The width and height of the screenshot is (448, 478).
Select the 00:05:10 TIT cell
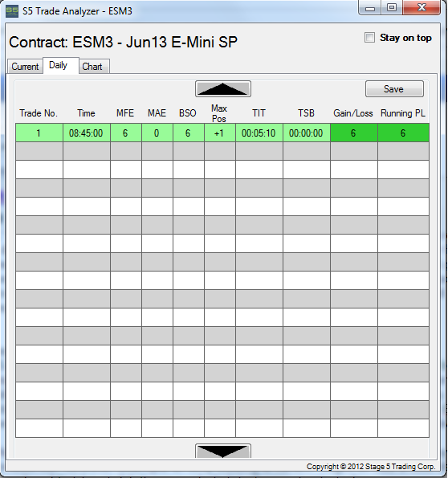click(x=259, y=133)
